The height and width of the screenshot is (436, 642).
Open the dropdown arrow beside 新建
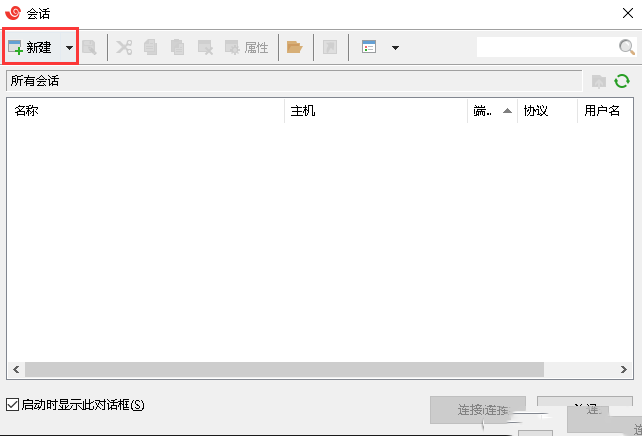coord(69,47)
